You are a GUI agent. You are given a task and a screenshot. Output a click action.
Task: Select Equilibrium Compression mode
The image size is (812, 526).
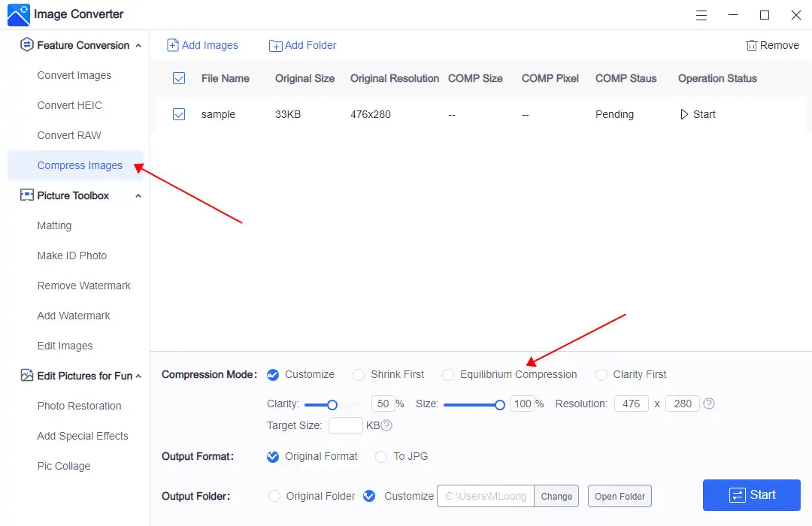448,375
